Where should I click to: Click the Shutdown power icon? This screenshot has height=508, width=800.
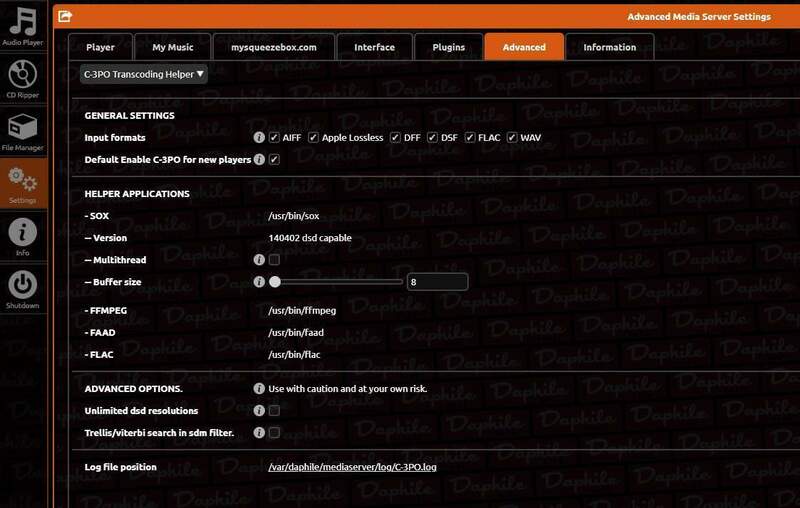(x=23, y=289)
